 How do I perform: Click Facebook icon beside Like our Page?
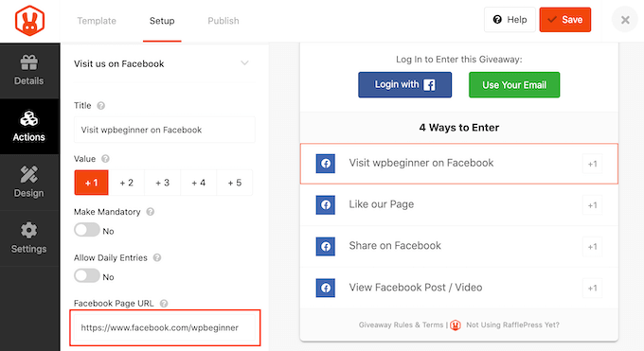325,205
